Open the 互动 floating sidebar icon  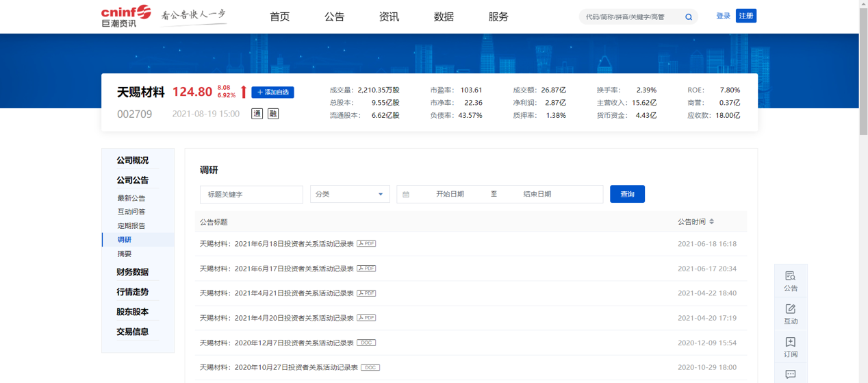[791, 314]
